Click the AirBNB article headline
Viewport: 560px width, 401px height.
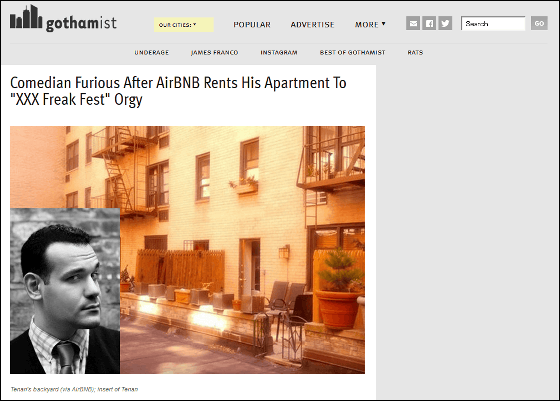click(178, 91)
